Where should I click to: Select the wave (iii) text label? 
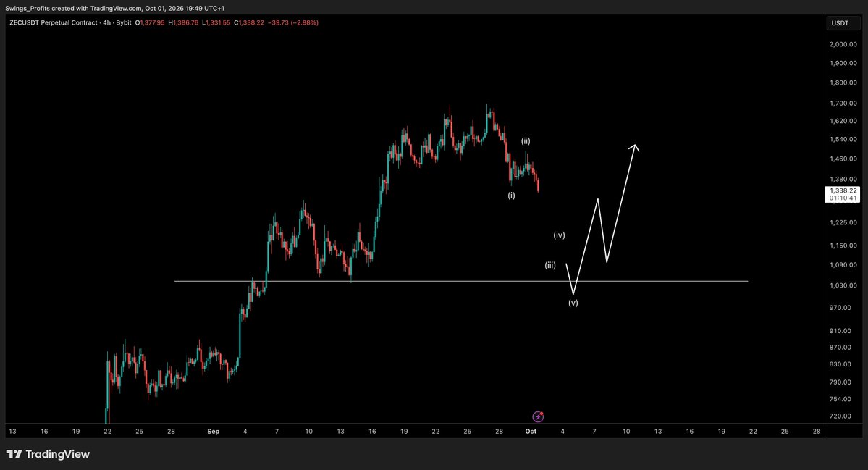coord(549,265)
